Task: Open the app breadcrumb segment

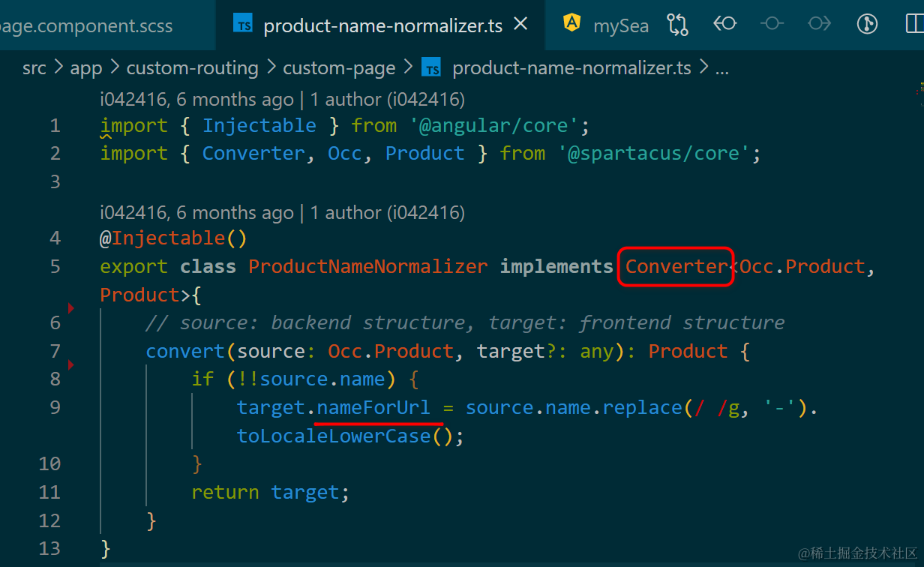Action: tap(86, 68)
